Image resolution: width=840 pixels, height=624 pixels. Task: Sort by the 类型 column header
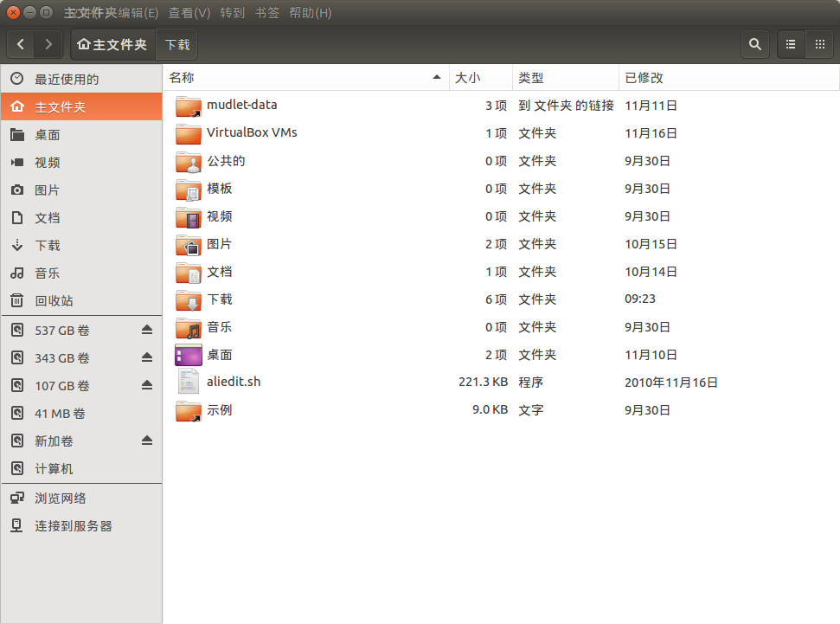click(x=566, y=78)
